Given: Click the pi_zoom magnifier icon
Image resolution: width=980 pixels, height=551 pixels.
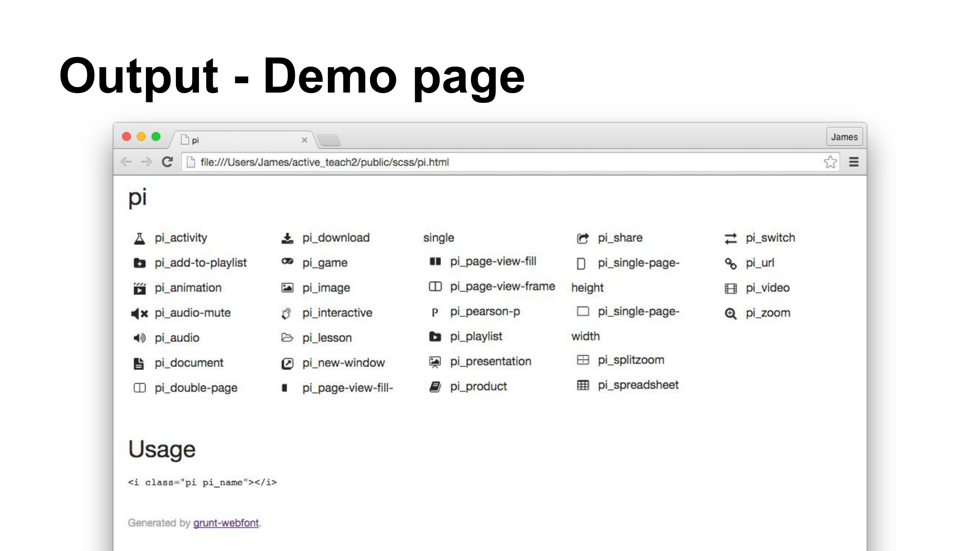Looking at the screenshot, I should click(x=731, y=313).
